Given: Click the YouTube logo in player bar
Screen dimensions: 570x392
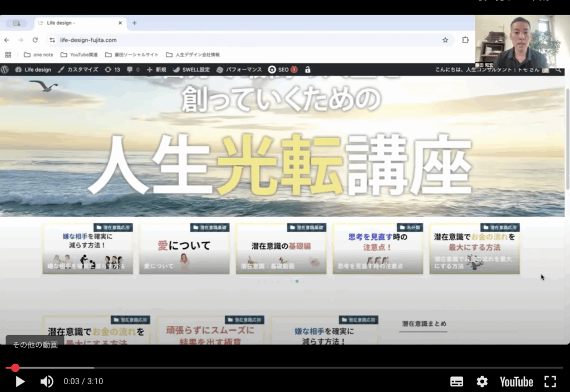Looking at the screenshot, I should pyautogui.click(x=516, y=381).
